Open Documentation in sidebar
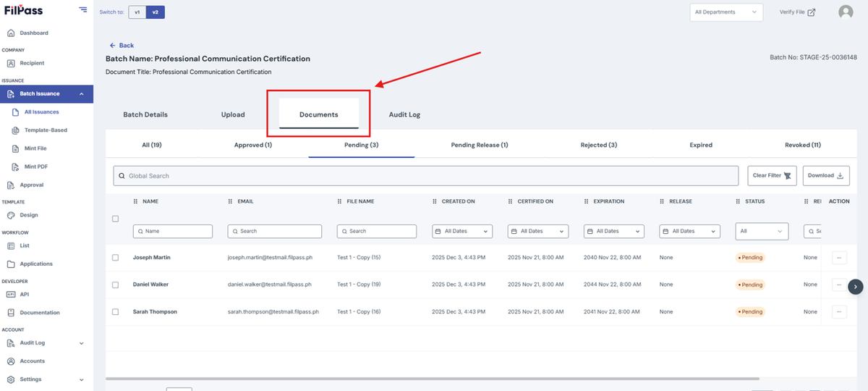This screenshot has width=868, height=391. pos(40,313)
